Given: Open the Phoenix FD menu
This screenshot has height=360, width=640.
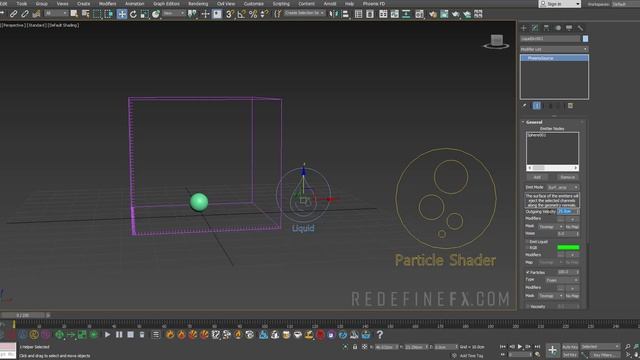Looking at the screenshot, I should tap(374, 4).
